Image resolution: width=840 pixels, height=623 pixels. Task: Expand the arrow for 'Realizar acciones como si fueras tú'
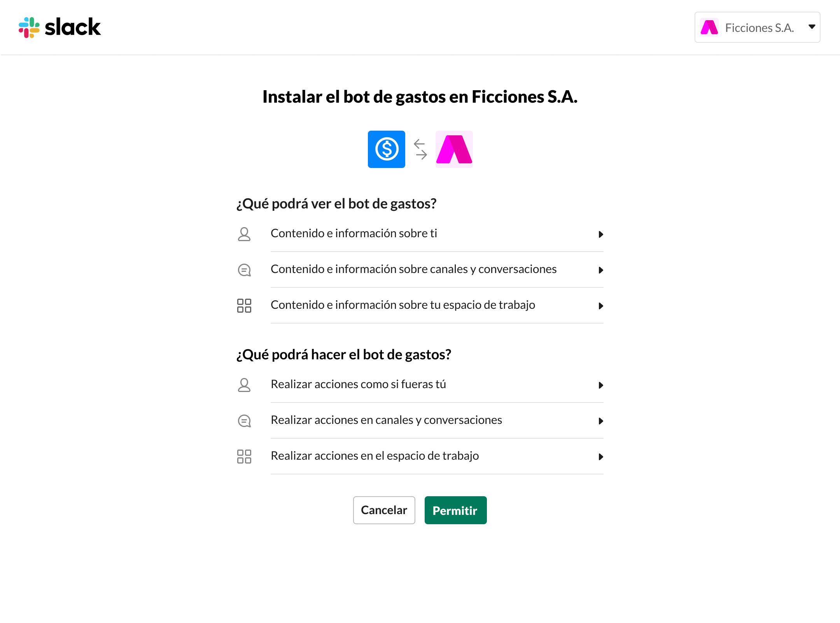[601, 385]
